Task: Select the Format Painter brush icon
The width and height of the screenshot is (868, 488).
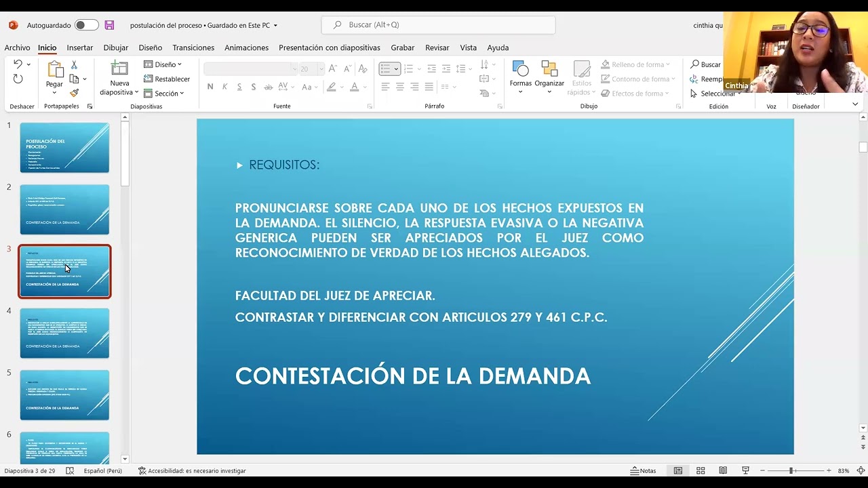Action: click(74, 94)
